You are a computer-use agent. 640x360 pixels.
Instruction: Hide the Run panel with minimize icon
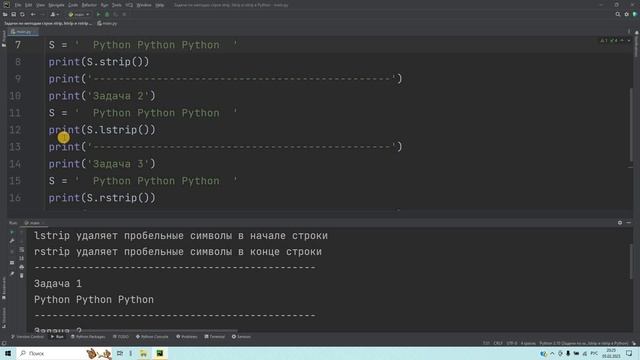(629, 223)
